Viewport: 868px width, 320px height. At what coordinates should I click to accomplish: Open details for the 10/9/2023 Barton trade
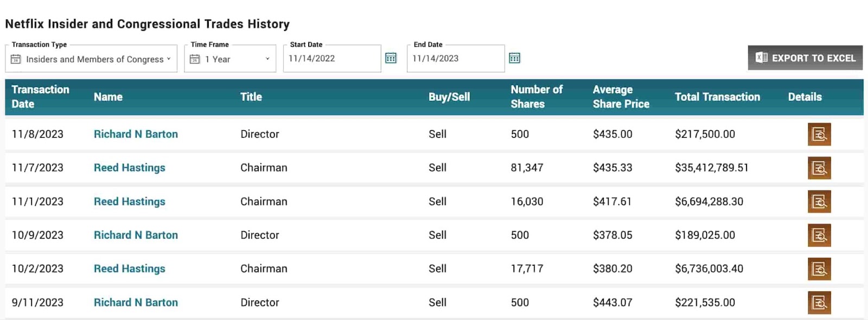(x=819, y=235)
